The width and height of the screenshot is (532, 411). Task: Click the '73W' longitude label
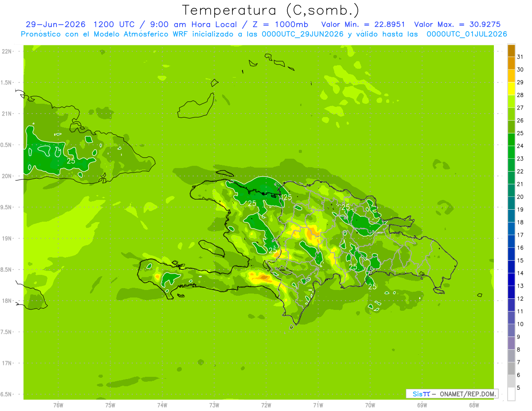click(x=214, y=405)
